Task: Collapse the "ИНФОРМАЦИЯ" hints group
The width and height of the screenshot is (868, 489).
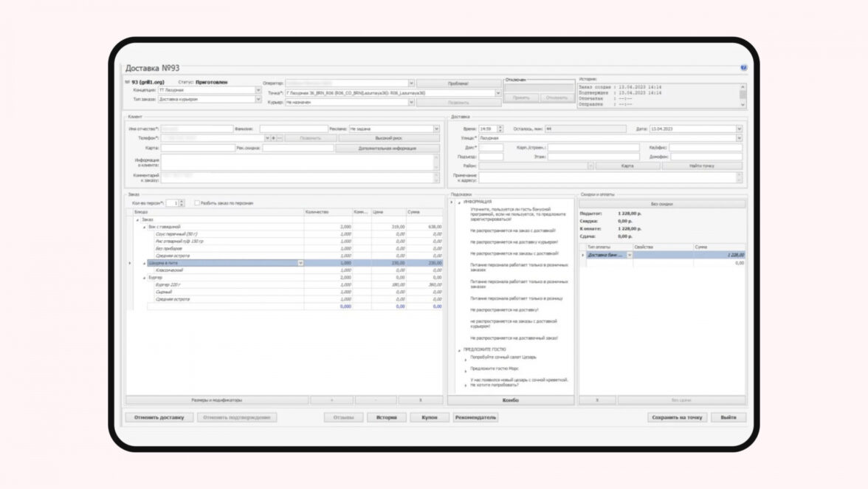Action: point(459,202)
